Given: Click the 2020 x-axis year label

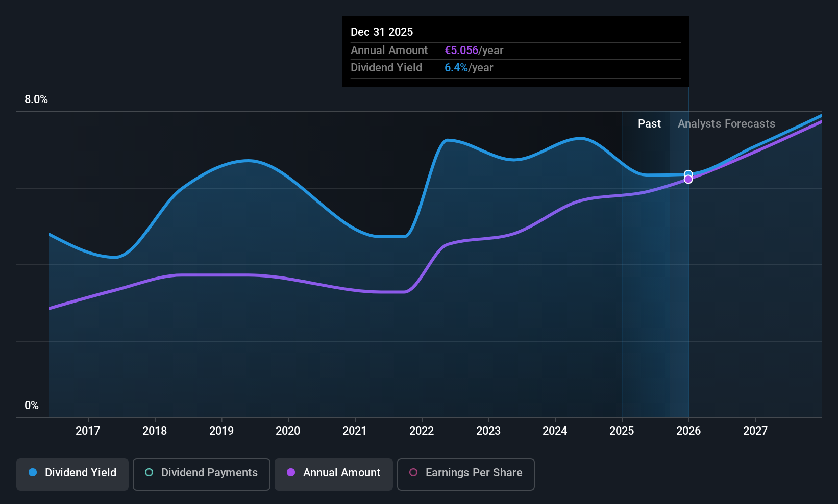Looking at the screenshot, I should 288,431.
